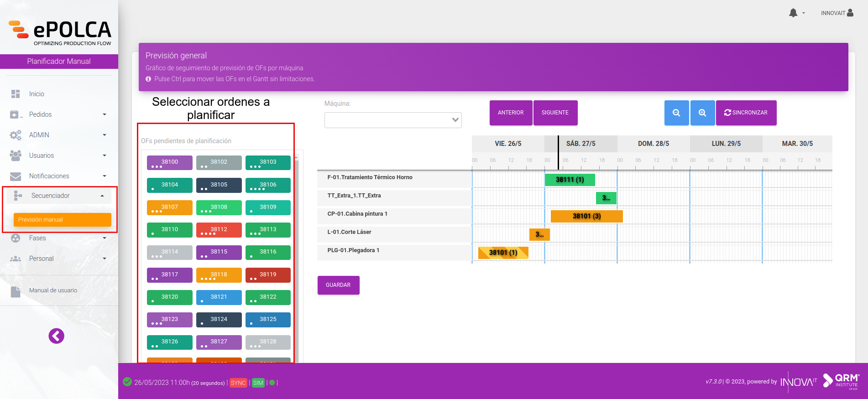Open the Previsión manual submenu item
Image resolution: width=868 pixels, height=399 pixels.
(63, 220)
